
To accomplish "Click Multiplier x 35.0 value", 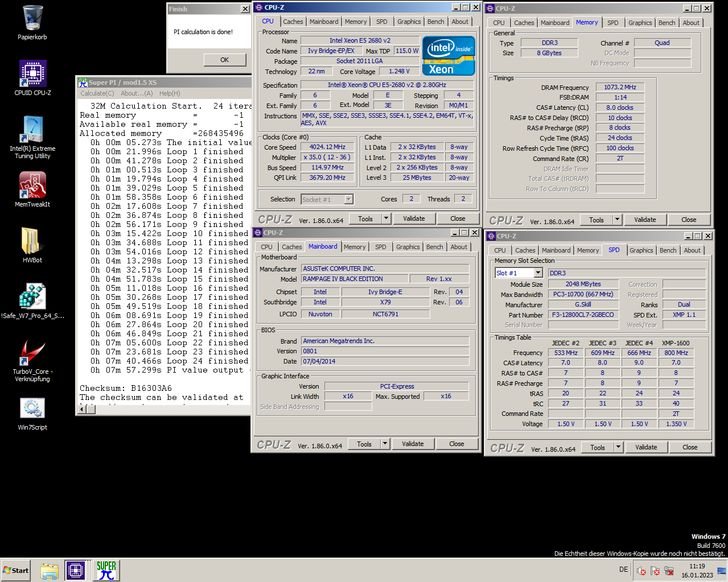I will (x=328, y=157).
